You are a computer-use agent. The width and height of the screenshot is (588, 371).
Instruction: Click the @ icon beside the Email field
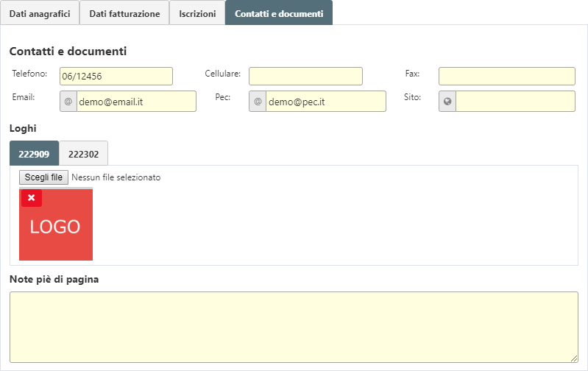[x=68, y=102]
